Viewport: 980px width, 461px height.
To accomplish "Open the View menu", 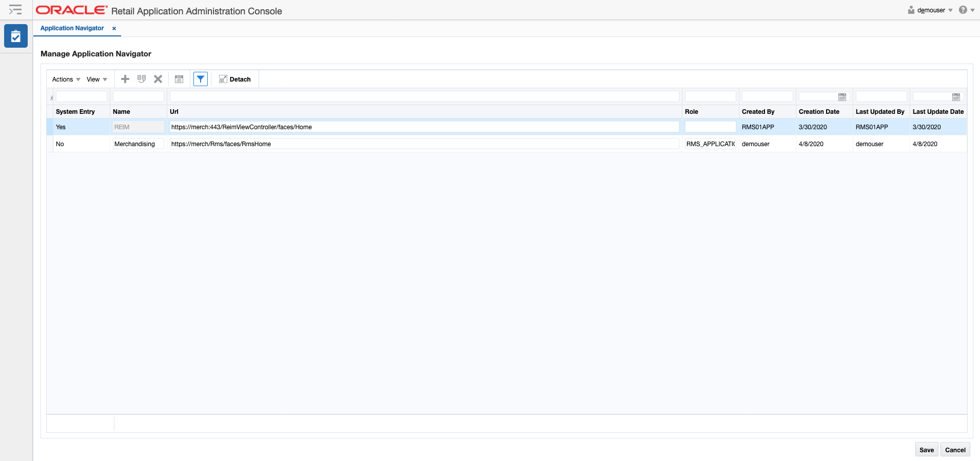I will tap(97, 79).
